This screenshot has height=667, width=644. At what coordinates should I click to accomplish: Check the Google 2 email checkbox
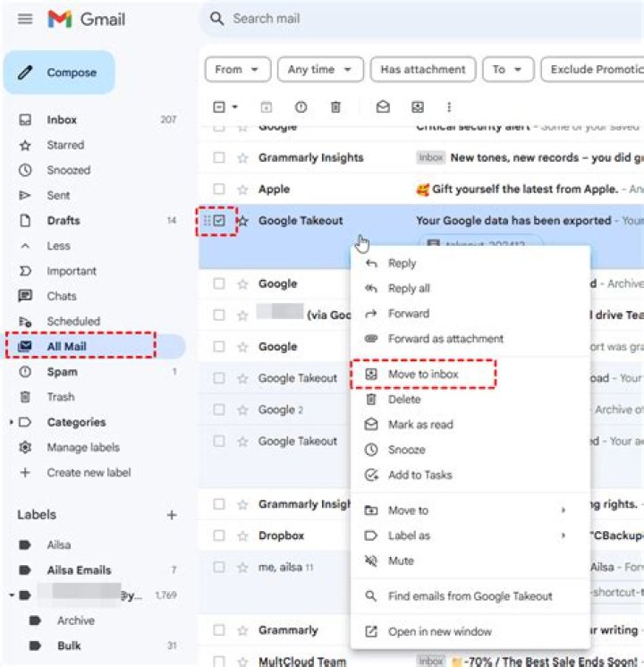coord(219,409)
